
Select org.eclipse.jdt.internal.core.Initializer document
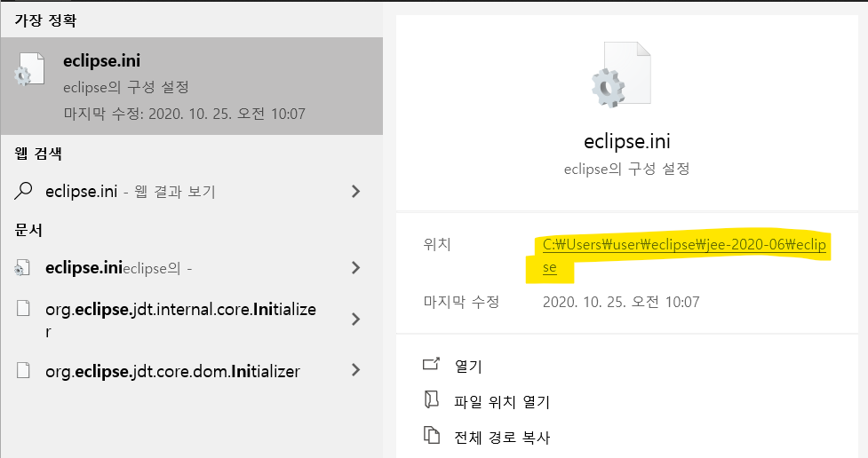192,320
